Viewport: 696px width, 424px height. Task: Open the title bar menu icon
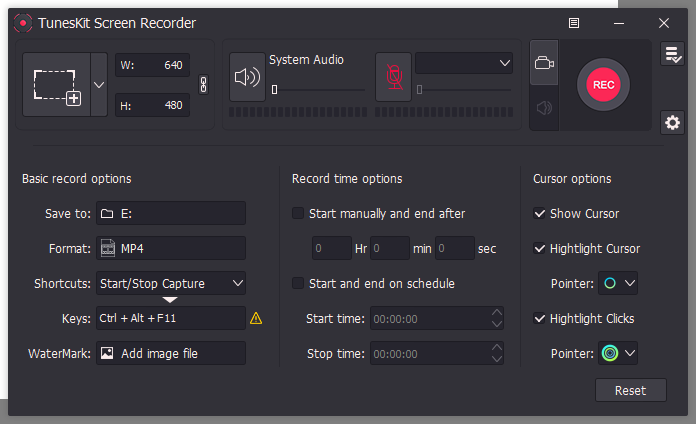[x=573, y=22]
